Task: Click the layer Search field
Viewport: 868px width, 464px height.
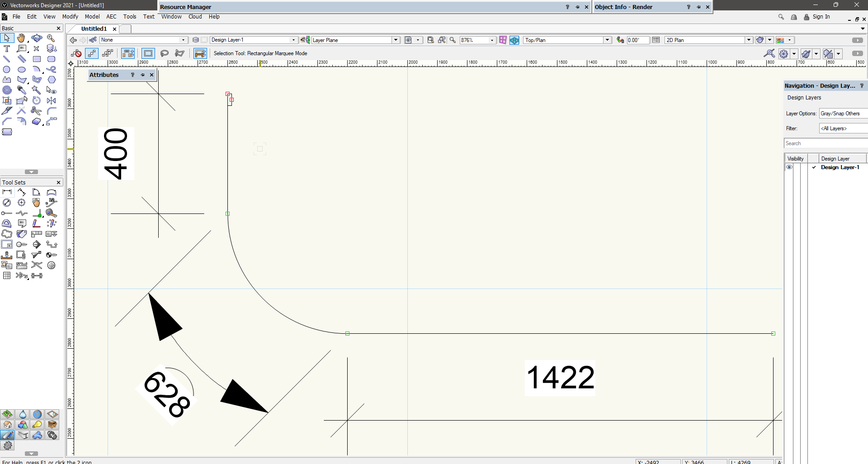Action: coord(825,143)
